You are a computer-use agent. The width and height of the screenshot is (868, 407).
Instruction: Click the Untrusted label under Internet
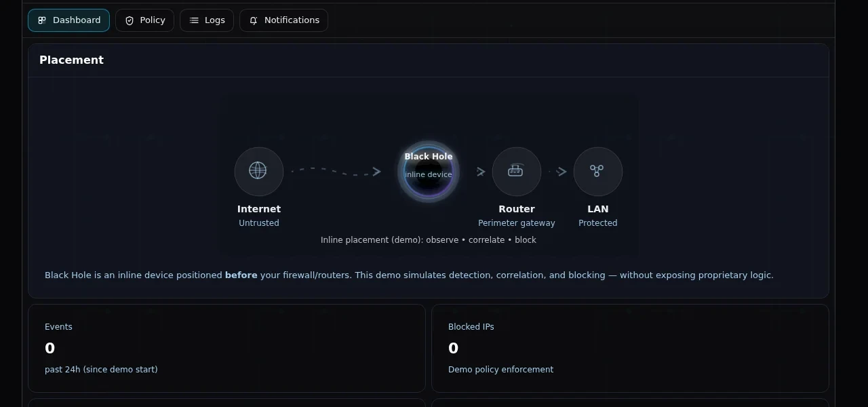point(258,222)
